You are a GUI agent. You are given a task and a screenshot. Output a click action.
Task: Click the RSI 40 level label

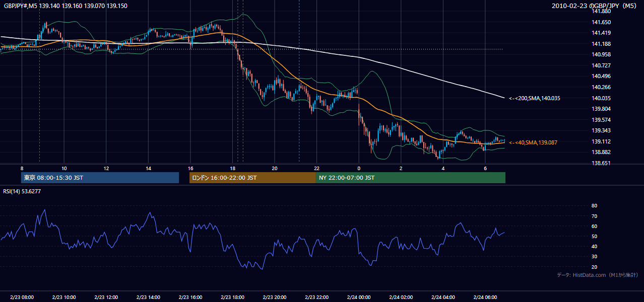[x=594, y=246]
